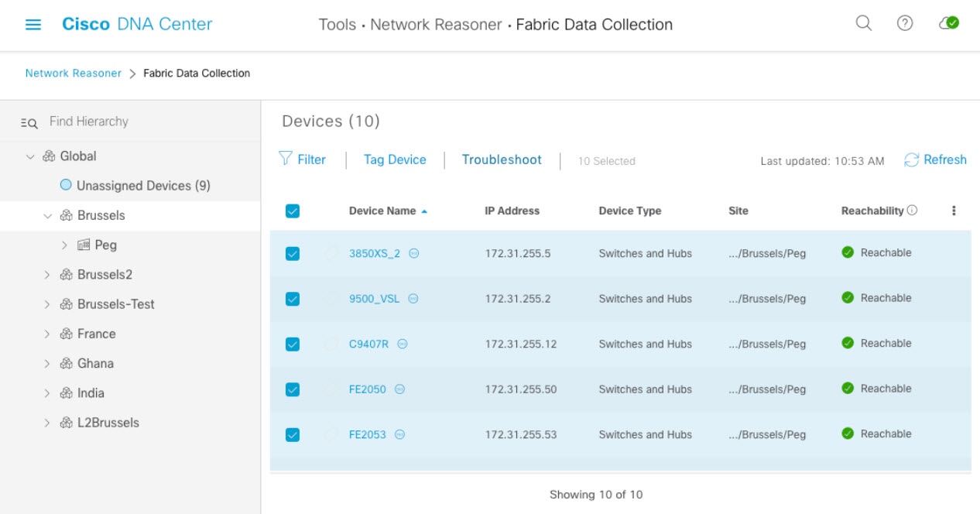Open the table column options kebab menu
Screen dimensions: 980x514
click(x=954, y=211)
